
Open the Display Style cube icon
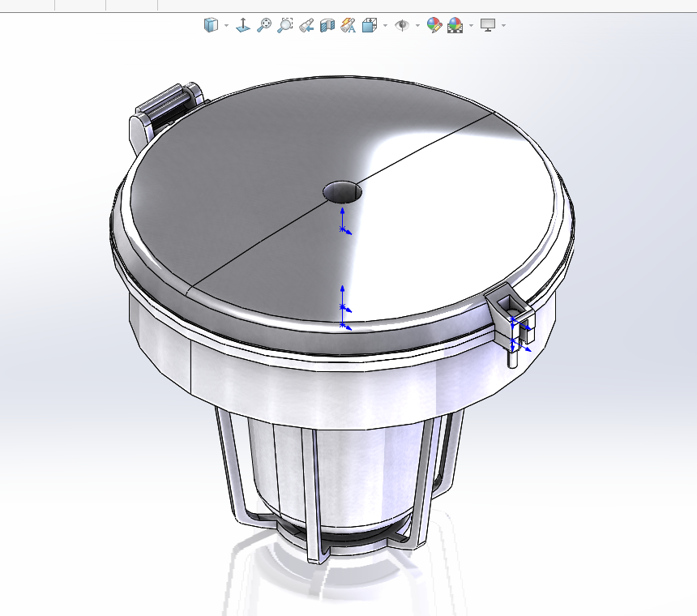(212, 25)
